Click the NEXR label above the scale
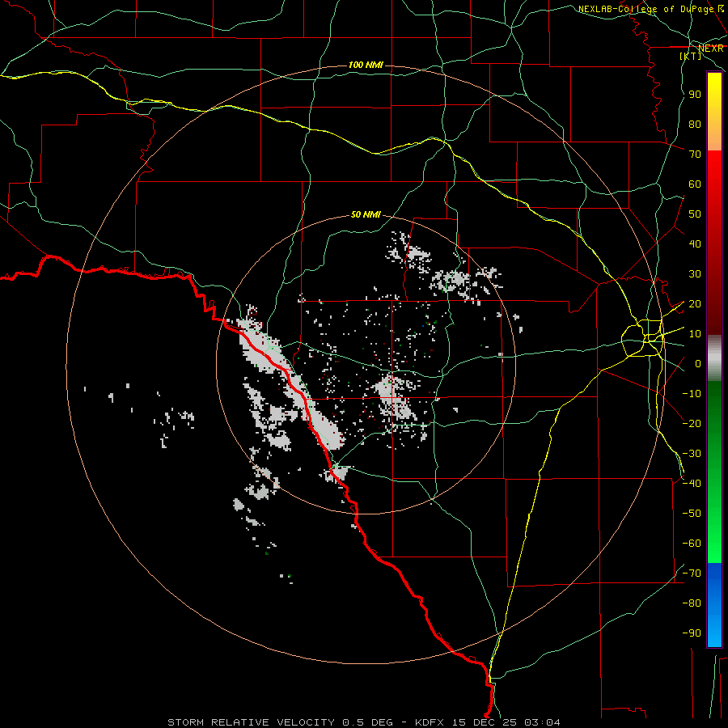 coord(711,49)
